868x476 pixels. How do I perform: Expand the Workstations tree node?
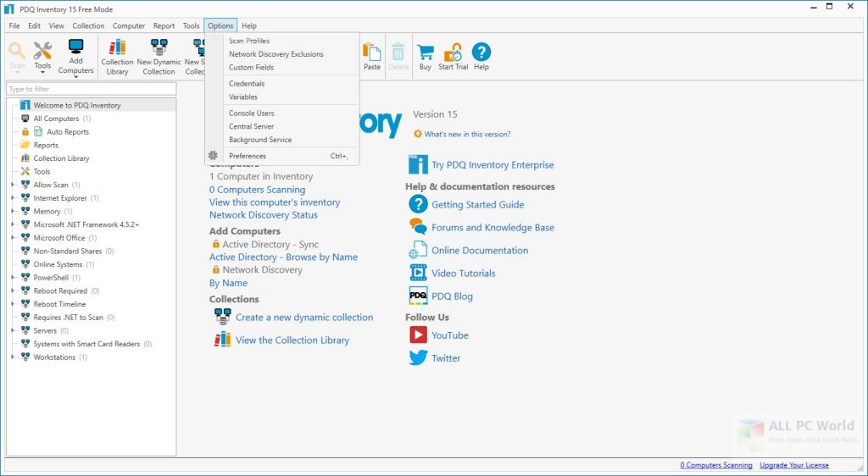[13, 357]
